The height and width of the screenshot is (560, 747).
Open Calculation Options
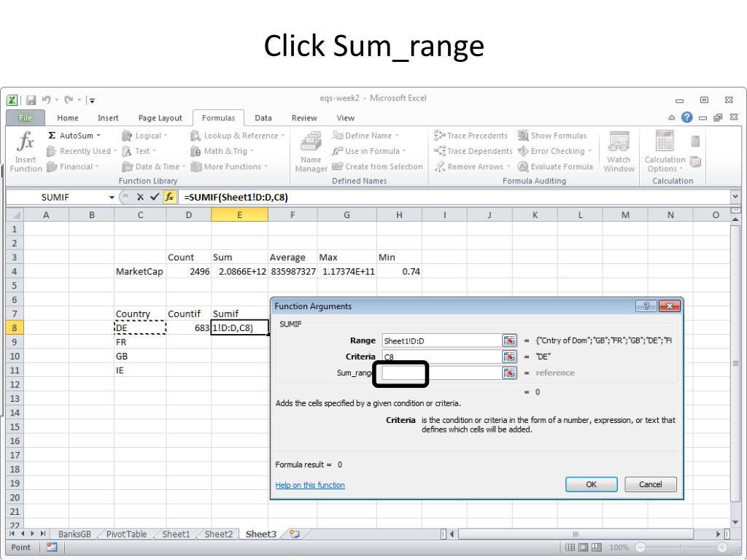pos(665,152)
